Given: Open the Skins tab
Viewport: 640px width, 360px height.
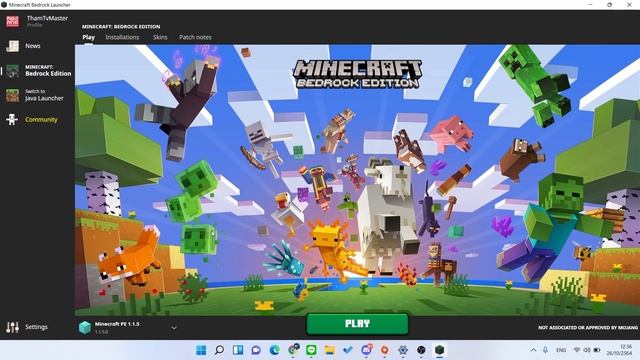Looking at the screenshot, I should pyautogui.click(x=160, y=37).
